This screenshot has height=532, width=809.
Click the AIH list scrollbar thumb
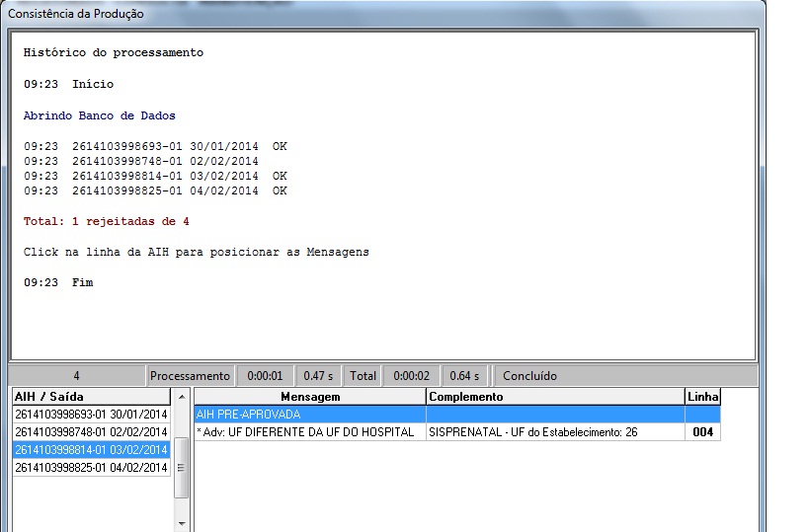tap(181, 452)
